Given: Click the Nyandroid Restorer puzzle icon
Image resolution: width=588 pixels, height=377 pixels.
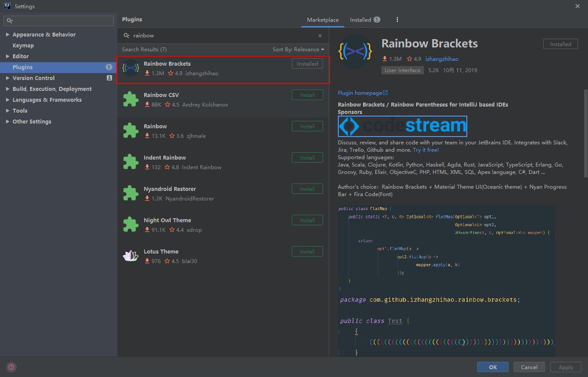Looking at the screenshot, I should tap(130, 194).
